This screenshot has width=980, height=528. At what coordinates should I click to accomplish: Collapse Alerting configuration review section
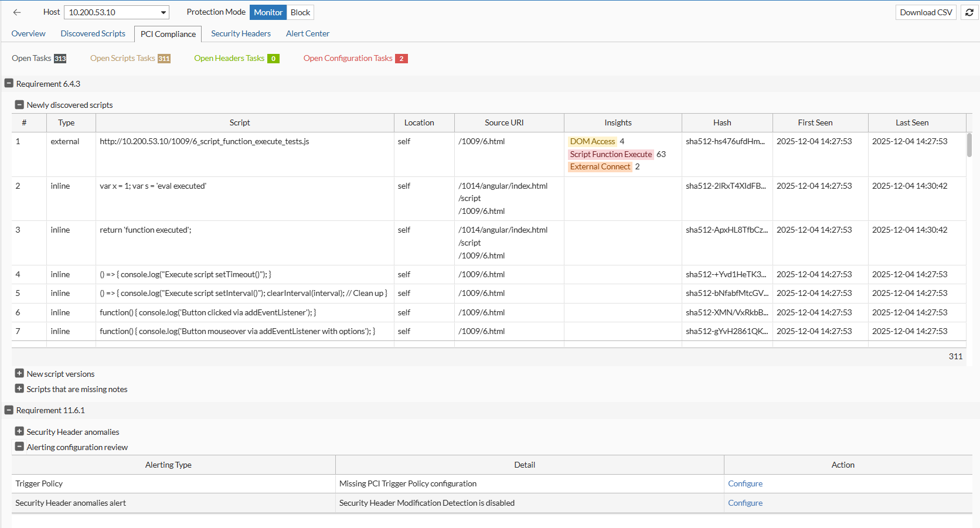pyautogui.click(x=19, y=447)
